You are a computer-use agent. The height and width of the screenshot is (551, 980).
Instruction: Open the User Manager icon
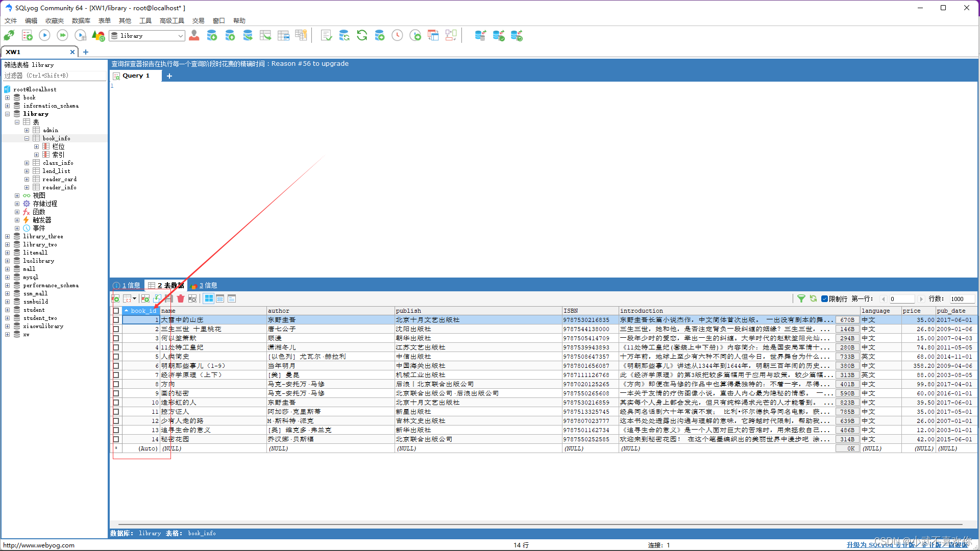[194, 36]
